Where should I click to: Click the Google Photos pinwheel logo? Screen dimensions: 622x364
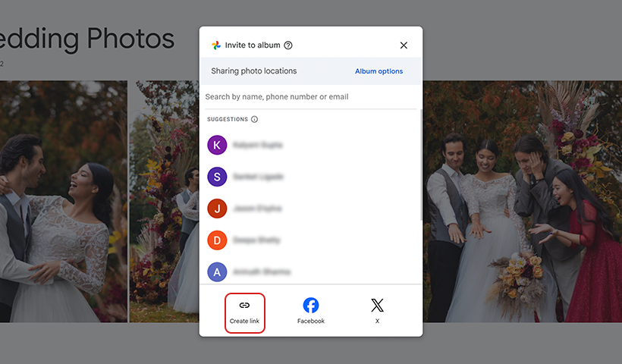click(216, 45)
